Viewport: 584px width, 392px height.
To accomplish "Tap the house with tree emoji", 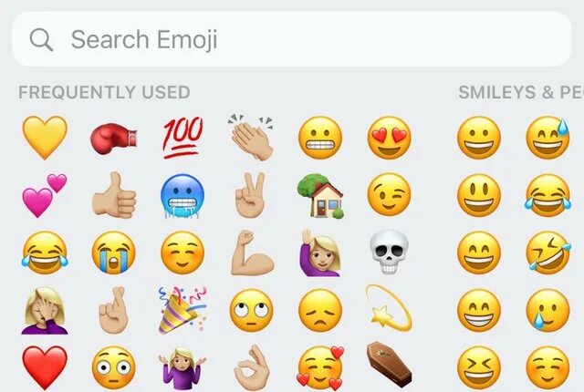I will click(320, 195).
